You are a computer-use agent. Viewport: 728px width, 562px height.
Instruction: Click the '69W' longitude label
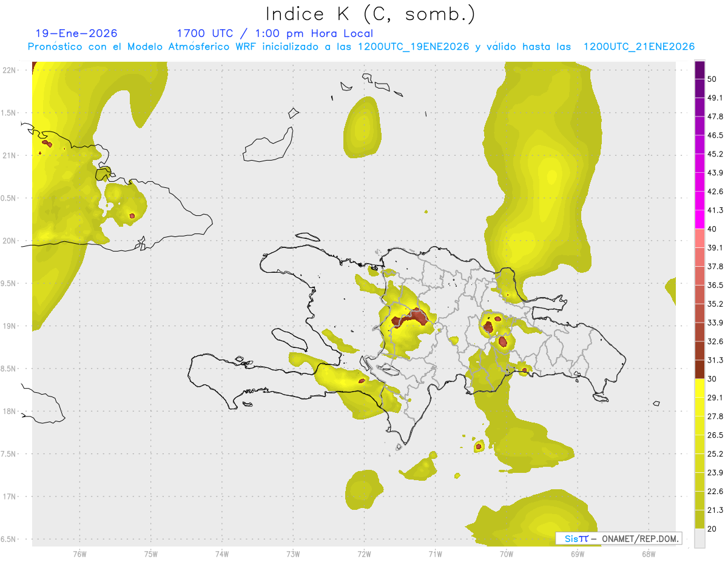pyautogui.click(x=578, y=554)
